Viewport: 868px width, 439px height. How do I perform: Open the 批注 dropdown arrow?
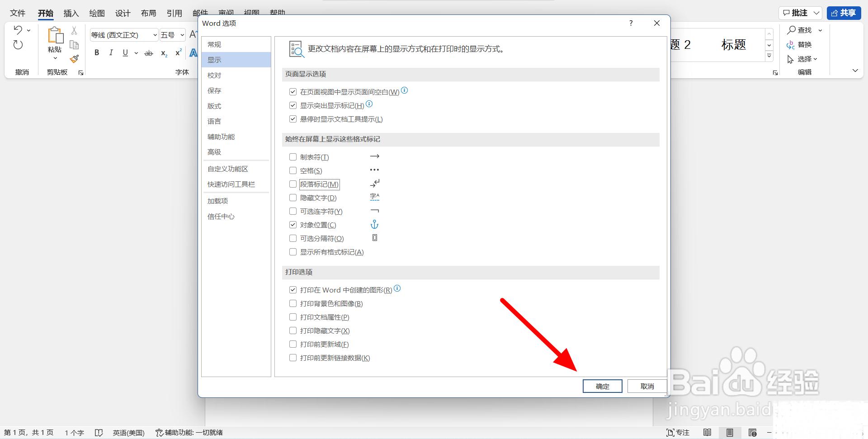[816, 13]
